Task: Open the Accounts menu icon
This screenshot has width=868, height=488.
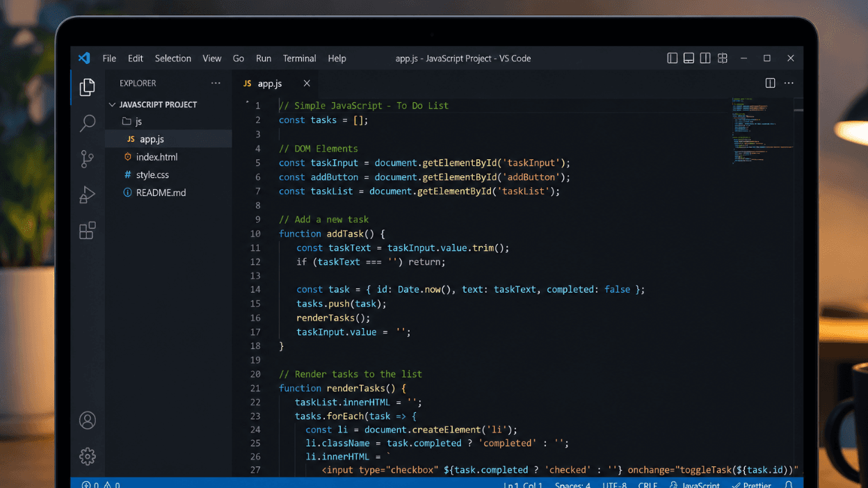Action: (x=87, y=421)
